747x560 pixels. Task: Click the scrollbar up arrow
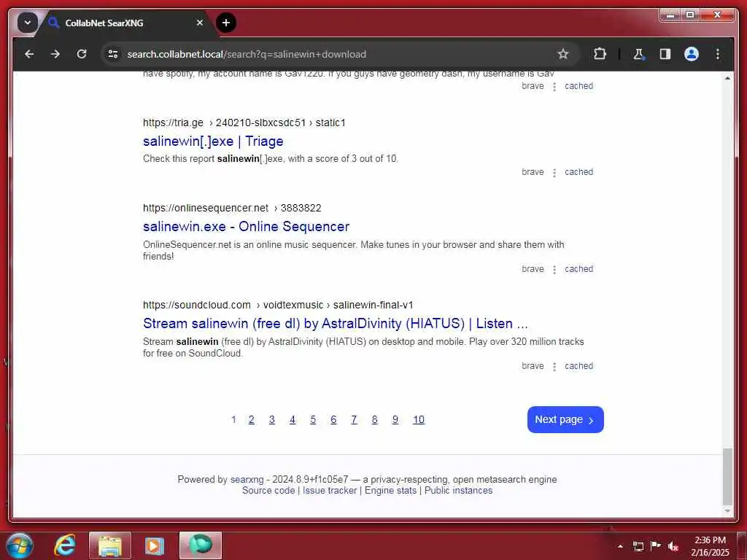coord(727,78)
